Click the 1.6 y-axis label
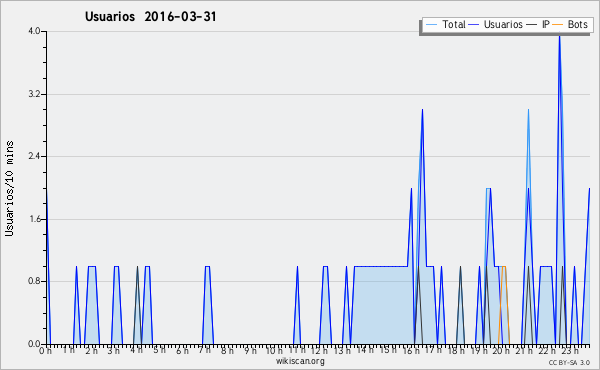600x370 pixels. 34,219
